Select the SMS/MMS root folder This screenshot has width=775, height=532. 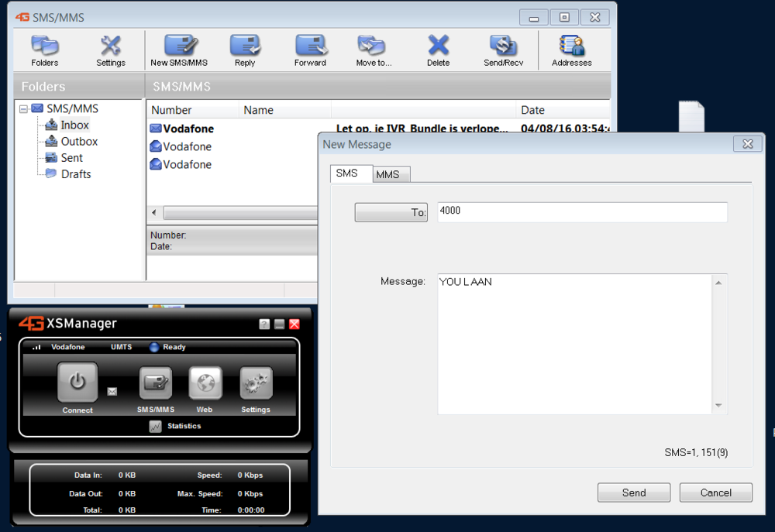72,108
